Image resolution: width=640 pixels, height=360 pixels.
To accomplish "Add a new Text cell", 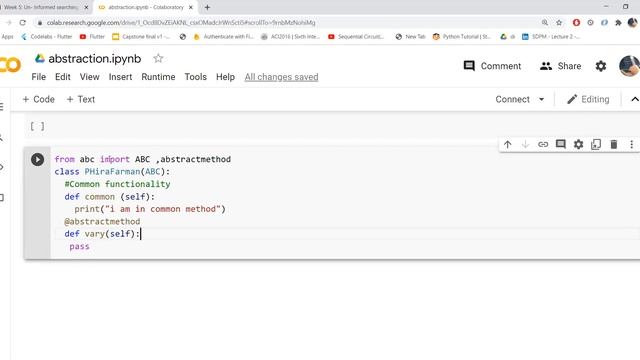I will coord(80,99).
